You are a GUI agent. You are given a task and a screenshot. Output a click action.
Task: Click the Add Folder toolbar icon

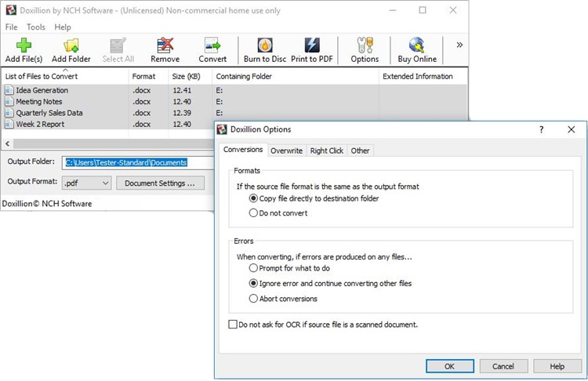[x=71, y=45]
